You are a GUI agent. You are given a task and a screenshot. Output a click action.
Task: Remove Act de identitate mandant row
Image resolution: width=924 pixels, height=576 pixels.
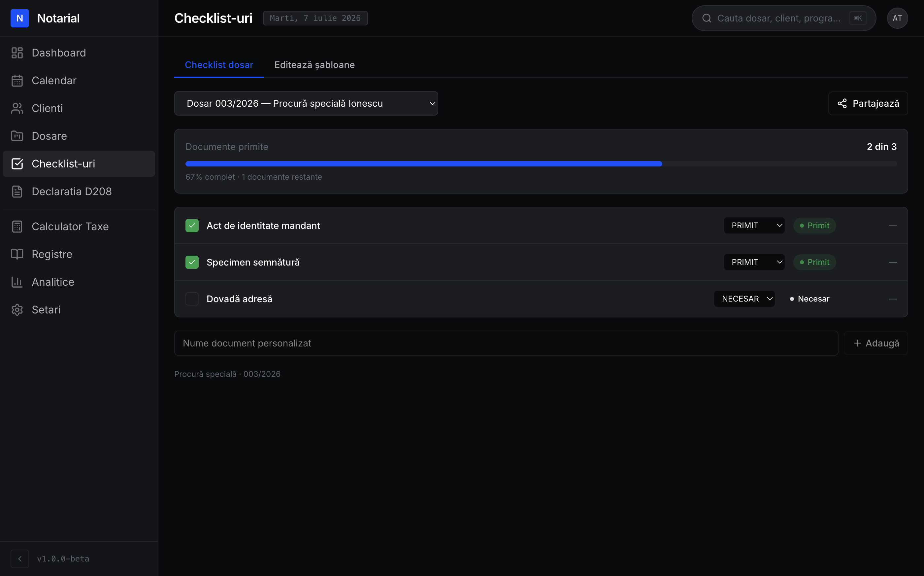pos(893,226)
